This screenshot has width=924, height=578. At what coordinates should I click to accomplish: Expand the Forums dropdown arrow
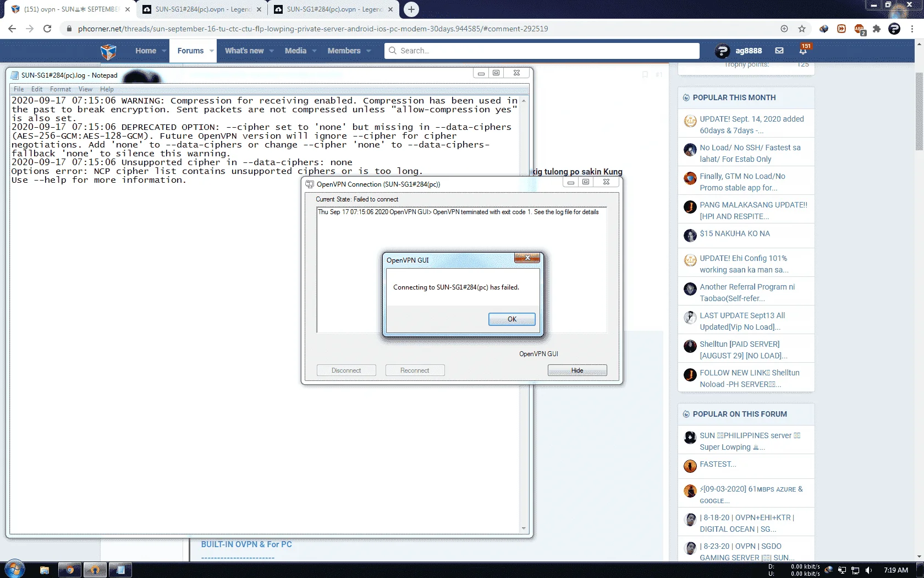point(211,51)
